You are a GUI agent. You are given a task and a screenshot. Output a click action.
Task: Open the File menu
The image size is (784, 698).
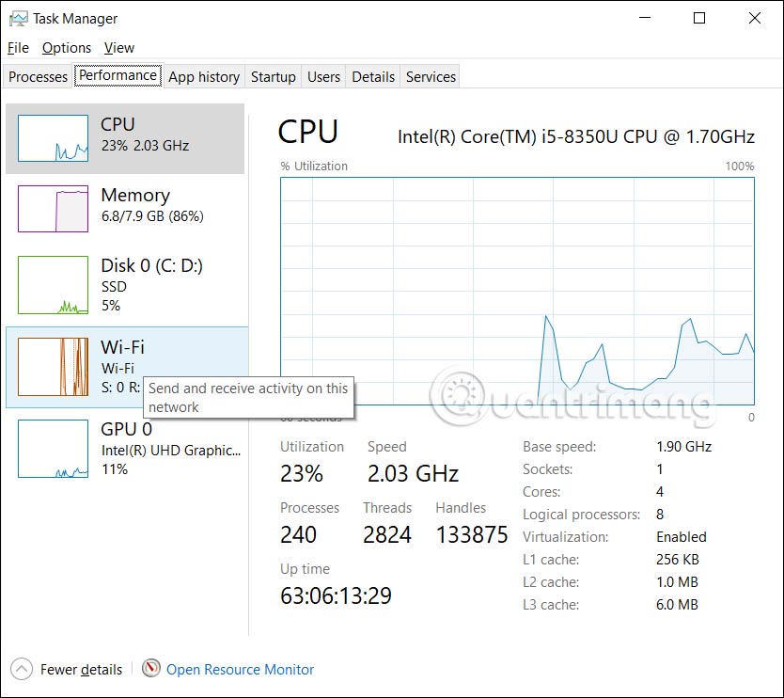(18, 48)
